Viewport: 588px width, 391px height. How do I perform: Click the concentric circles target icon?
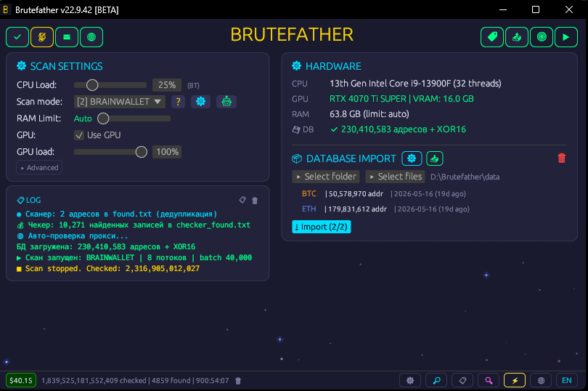[542, 37]
